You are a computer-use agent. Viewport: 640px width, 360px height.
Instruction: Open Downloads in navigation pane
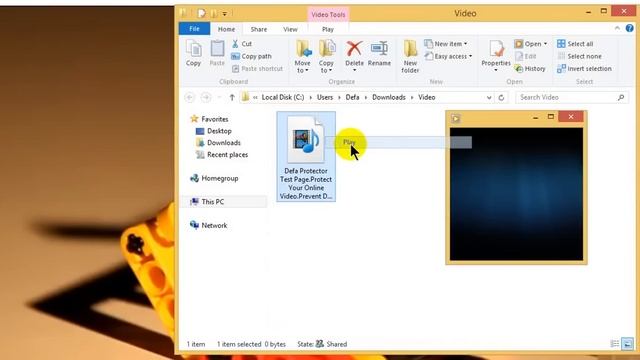coord(218,143)
